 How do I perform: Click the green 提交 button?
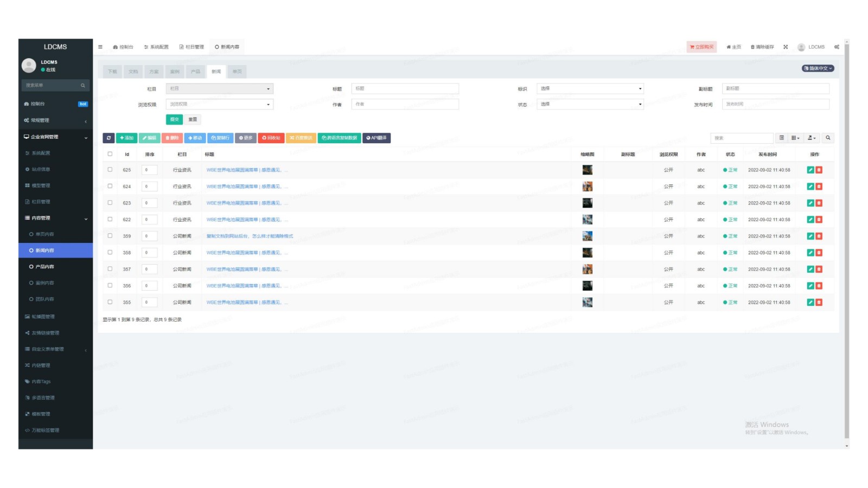(x=174, y=119)
